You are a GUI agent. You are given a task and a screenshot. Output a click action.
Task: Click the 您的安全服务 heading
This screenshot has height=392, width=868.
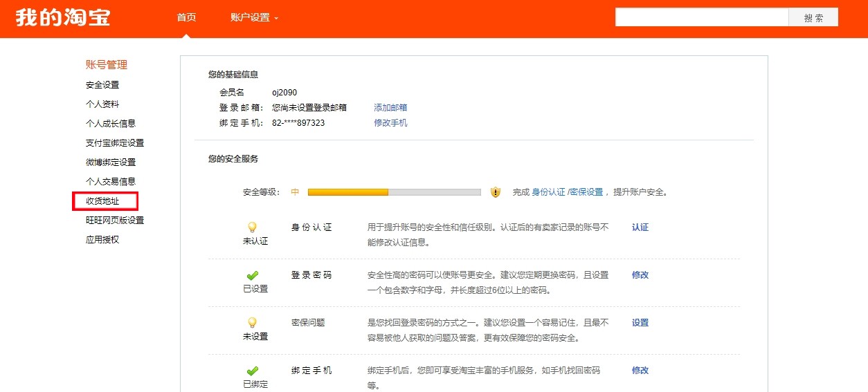click(x=233, y=159)
